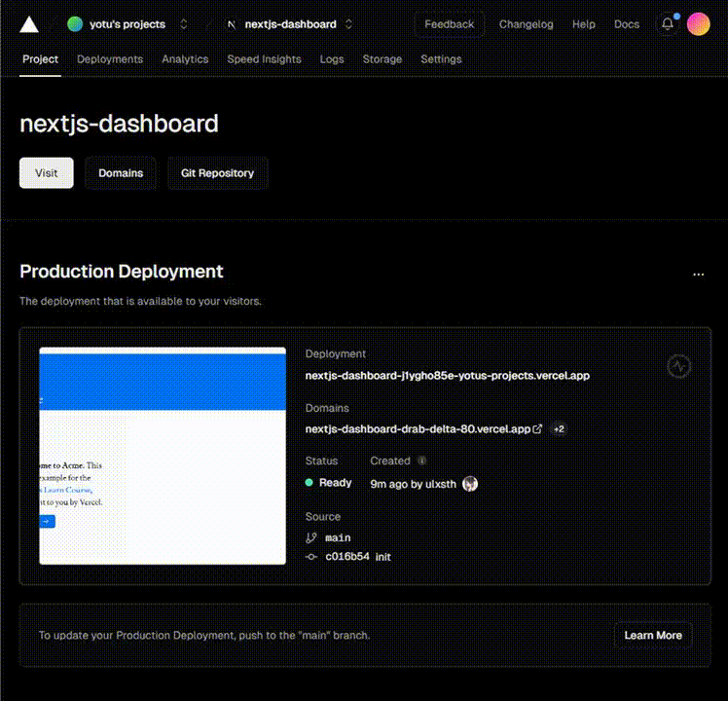Open the Changelog link

pos(526,24)
